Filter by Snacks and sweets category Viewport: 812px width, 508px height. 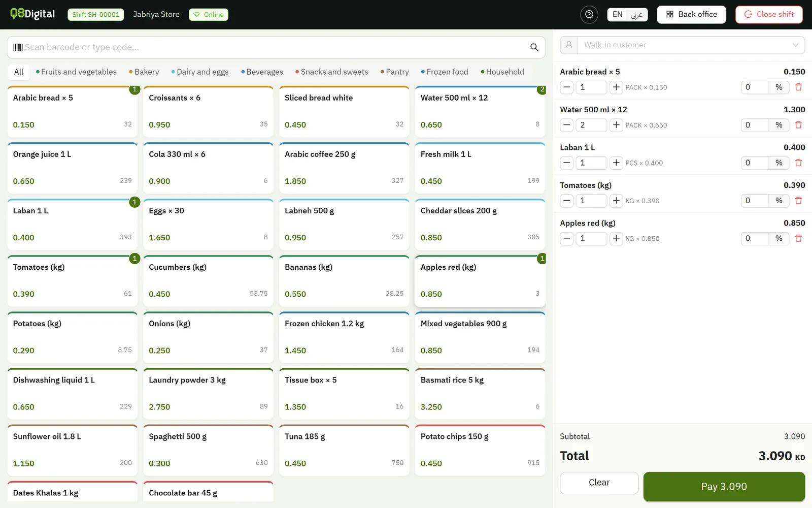coord(332,72)
